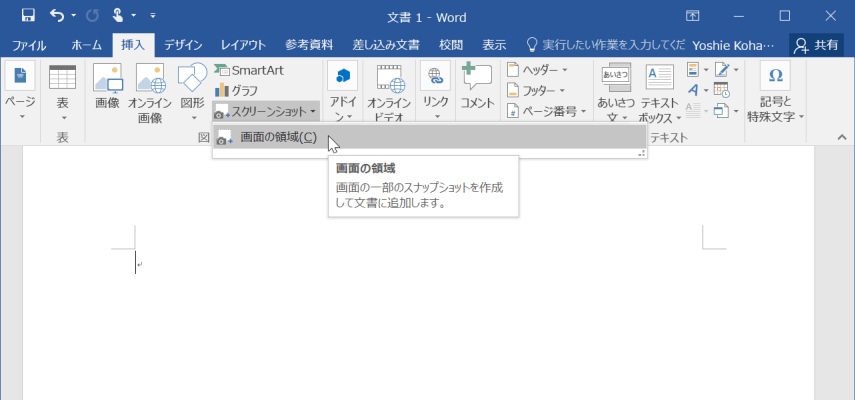Switch to the 校閲 tab
The width and height of the screenshot is (855, 400).
point(451,45)
